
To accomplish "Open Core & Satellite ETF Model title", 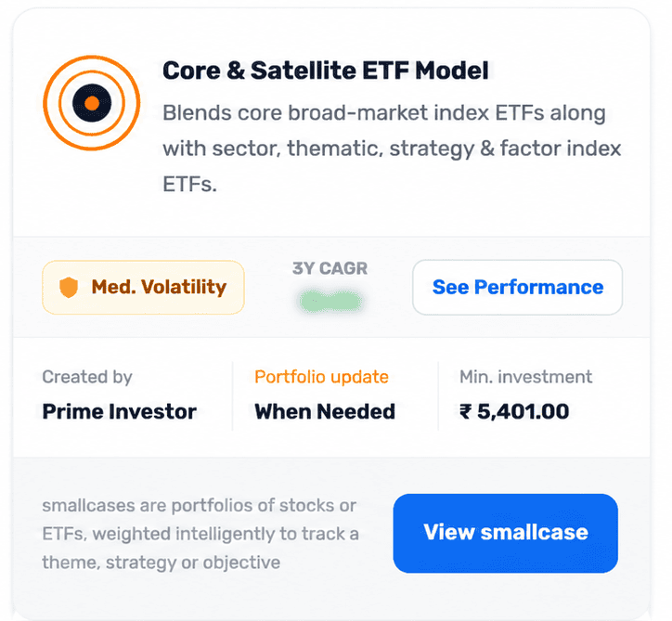I will click(x=326, y=71).
